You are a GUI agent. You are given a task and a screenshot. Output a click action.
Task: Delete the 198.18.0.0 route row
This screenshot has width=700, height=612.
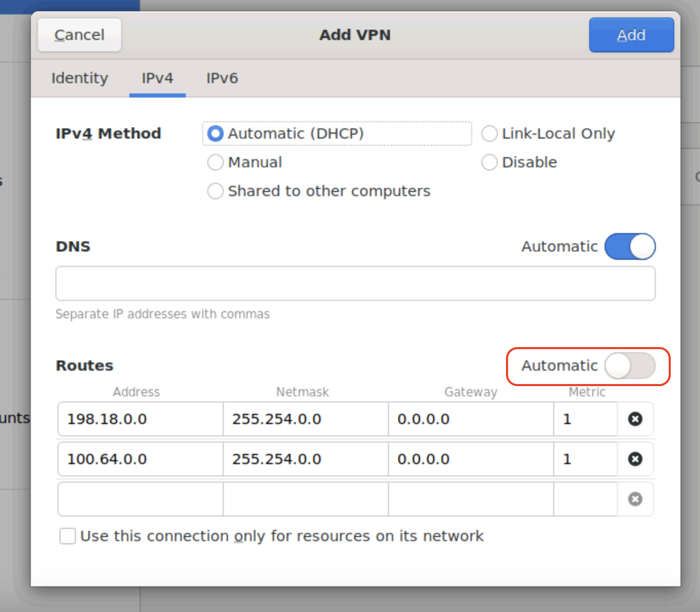point(635,419)
